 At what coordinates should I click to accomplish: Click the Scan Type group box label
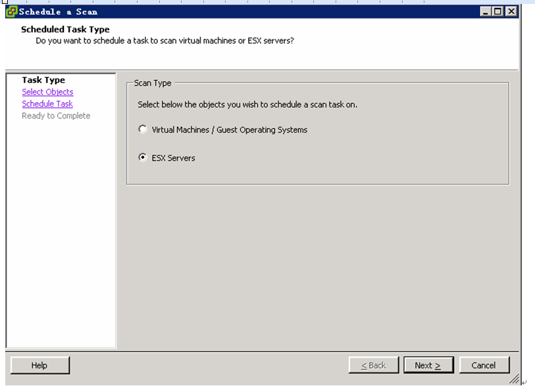153,83
